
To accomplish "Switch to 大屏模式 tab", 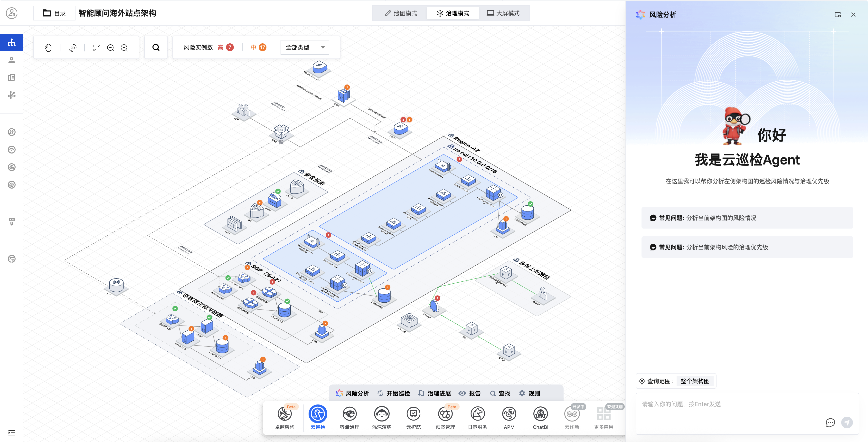I will pyautogui.click(x=503, y=13).
